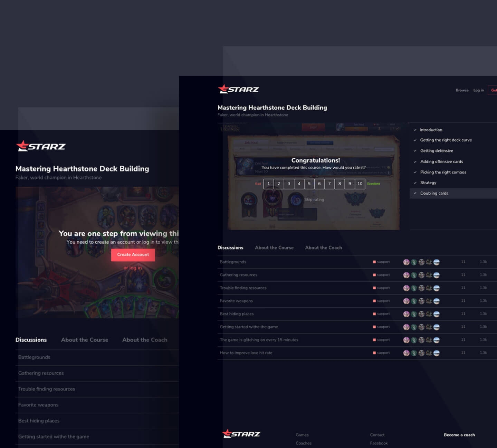Image resolution: width=497 pixels, height=448 pixels.
Task: Click the blue striped last avatar in Best hiding places row
Action: tap(437, 314)
